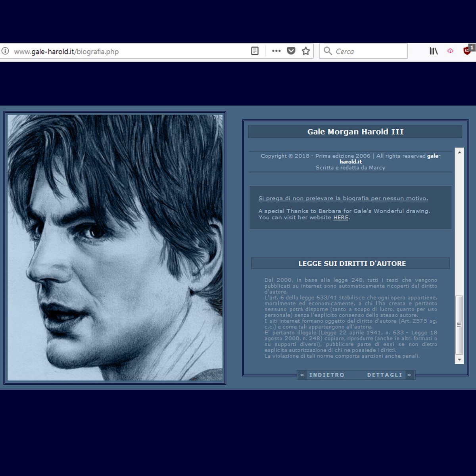Click biography scrollbar up arrow

click(x=459, y=152)
